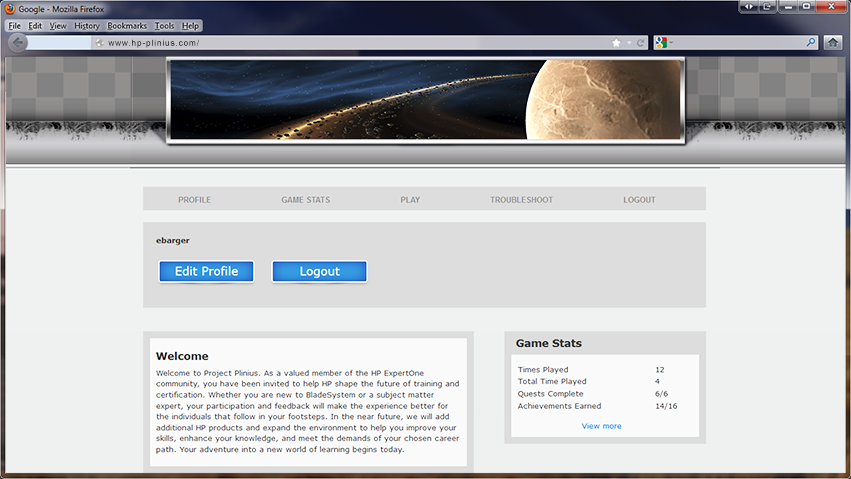Click the Quests Complete label
Screen dimensions: 851x479
[x=550, y=394]
